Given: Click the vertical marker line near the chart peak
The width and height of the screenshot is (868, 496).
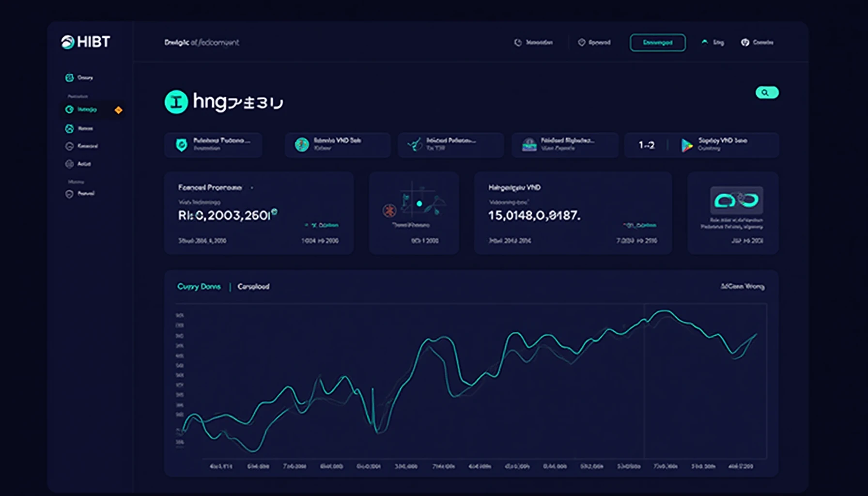Looking at the screenshot, I should click(x=644, y=381).
